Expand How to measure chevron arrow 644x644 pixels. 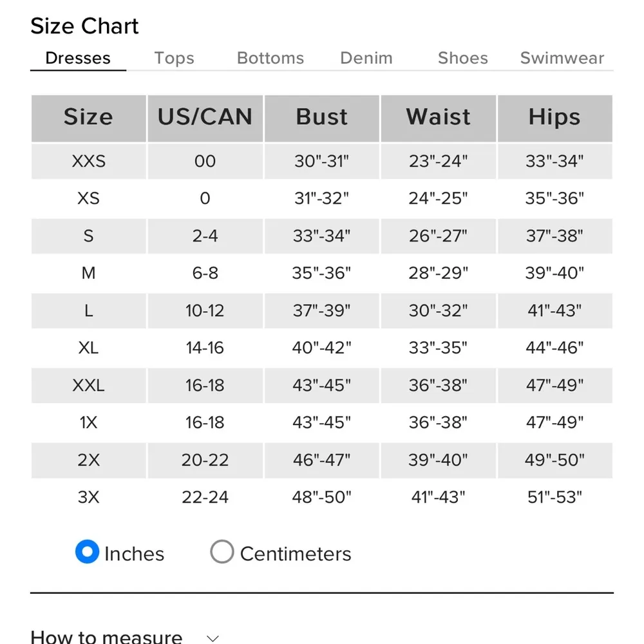[x=213, y=638]
